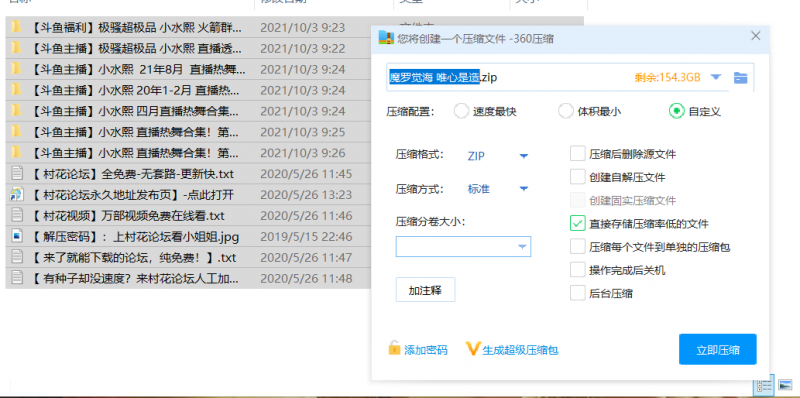Select the 解压密码 jpg file name

click(134, 237)
